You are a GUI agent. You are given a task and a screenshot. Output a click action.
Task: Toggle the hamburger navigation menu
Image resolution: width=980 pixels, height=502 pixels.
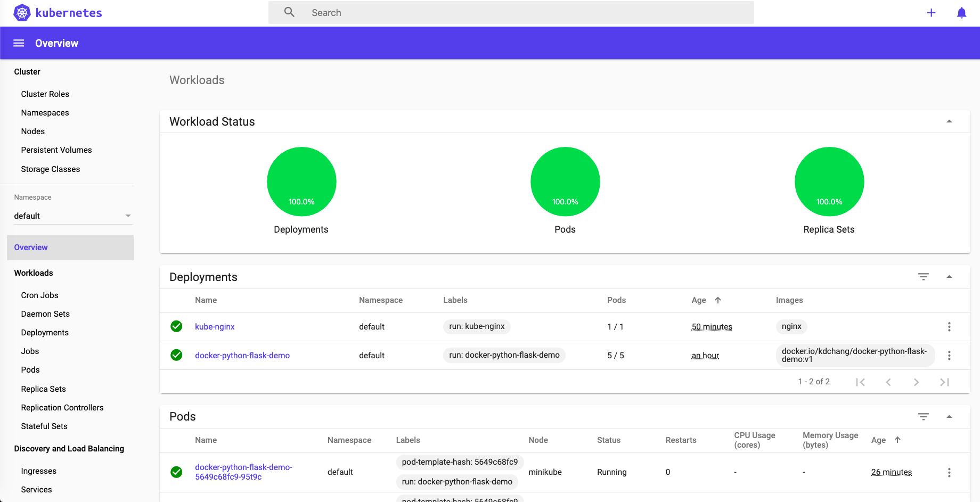(19, 43)
